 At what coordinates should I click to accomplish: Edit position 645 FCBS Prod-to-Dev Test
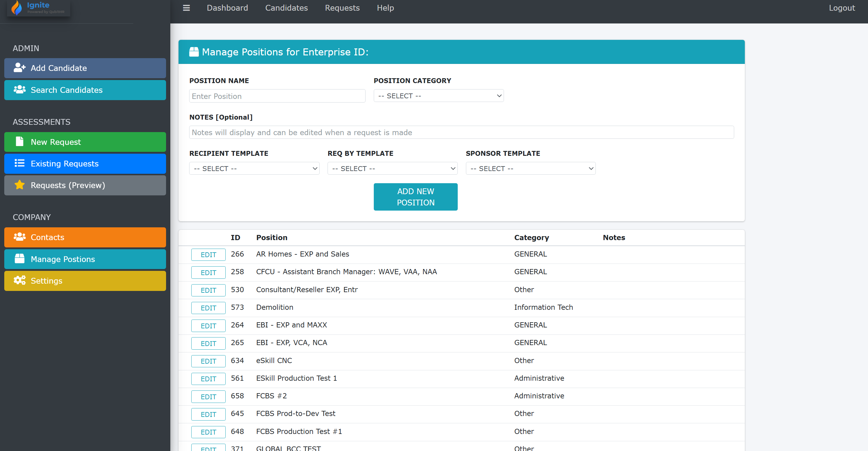pos(208,414)
